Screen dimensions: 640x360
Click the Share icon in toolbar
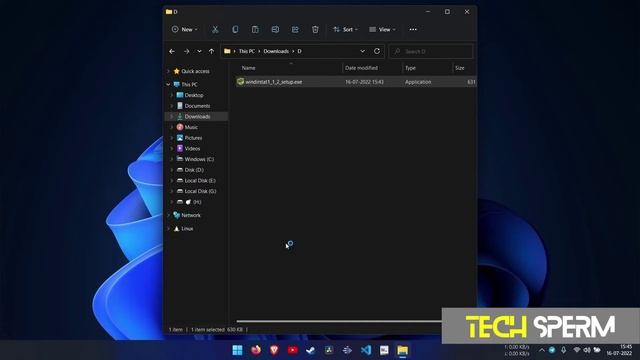pyautogui.click(x=295, y=29)
